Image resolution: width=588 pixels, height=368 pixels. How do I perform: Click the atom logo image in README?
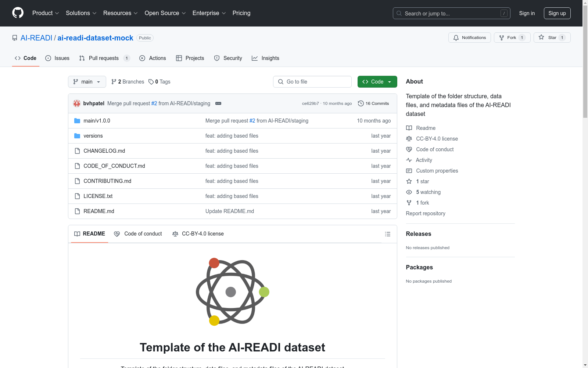click(x=233, y=292)
